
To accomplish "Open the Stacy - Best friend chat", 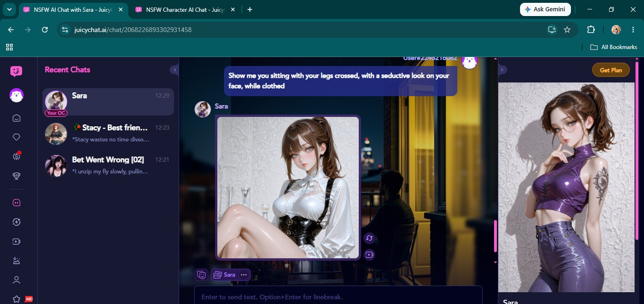I will (108, 133).
